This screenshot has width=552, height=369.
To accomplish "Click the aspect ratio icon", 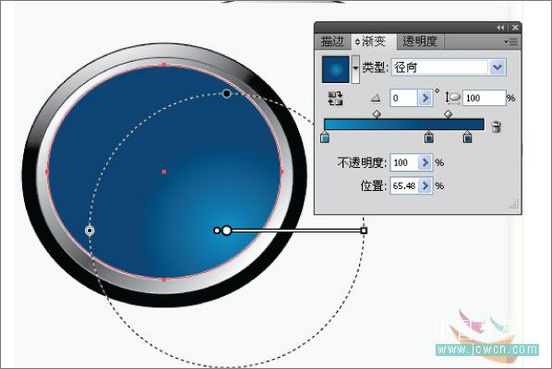I will [x=453, y=98].
